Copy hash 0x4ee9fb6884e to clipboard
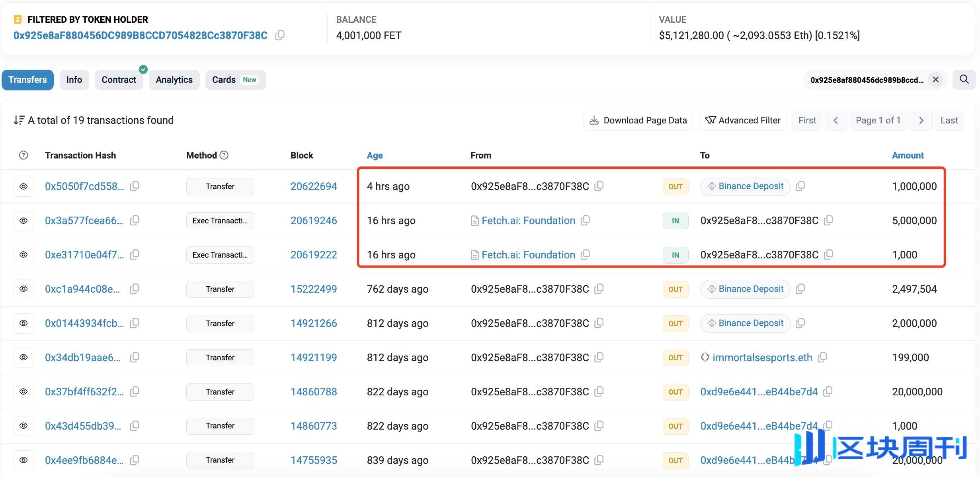Screen dimensions: 980x477 (135, 460)
